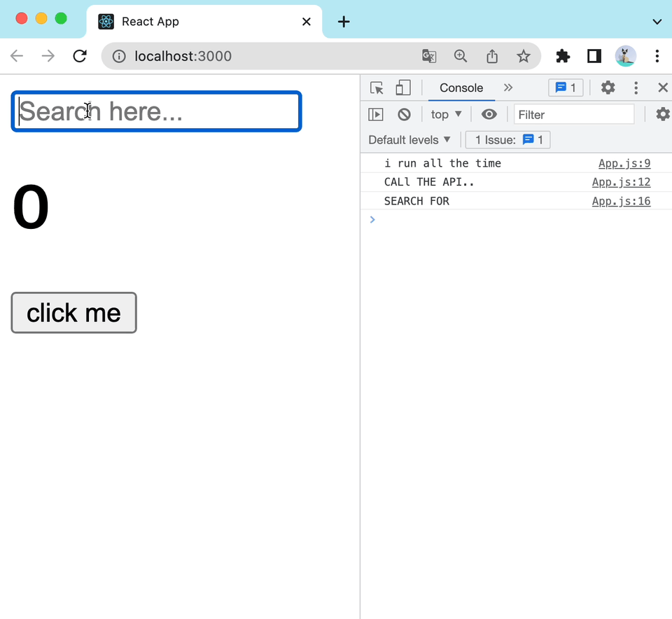Open the profile avatar menu

[625, 56]
